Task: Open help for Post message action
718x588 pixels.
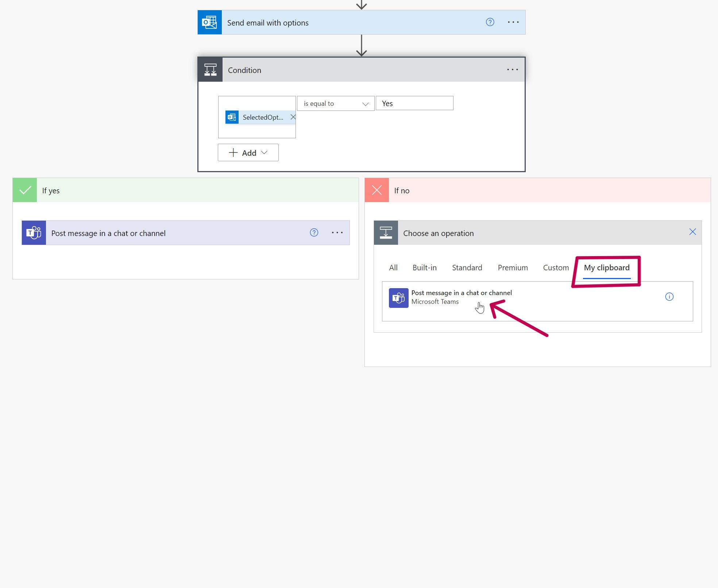Action: [314, 233]
